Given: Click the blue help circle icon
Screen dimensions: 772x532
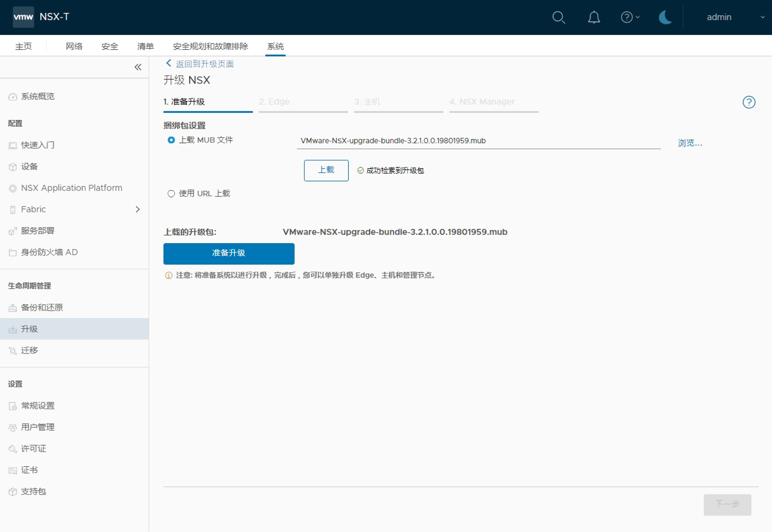Looking at the screenshot, I should pos(749,102).
